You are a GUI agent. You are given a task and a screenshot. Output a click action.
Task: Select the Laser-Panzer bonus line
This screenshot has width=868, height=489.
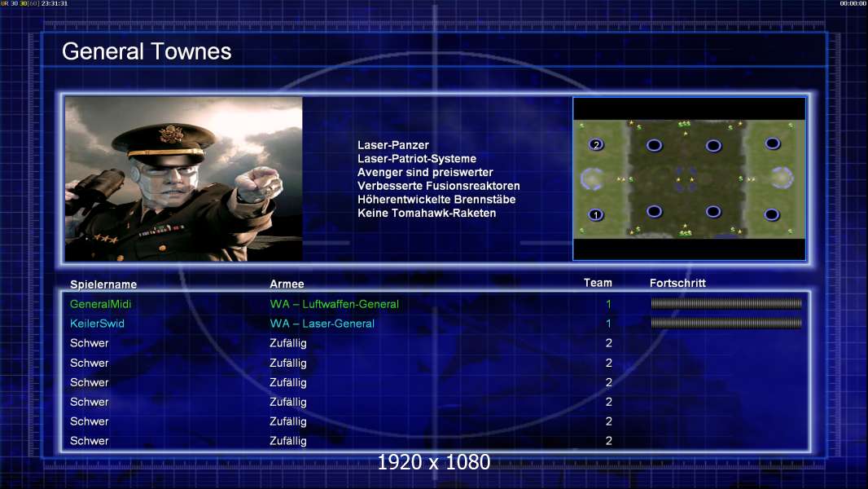(x=393, y=145)
